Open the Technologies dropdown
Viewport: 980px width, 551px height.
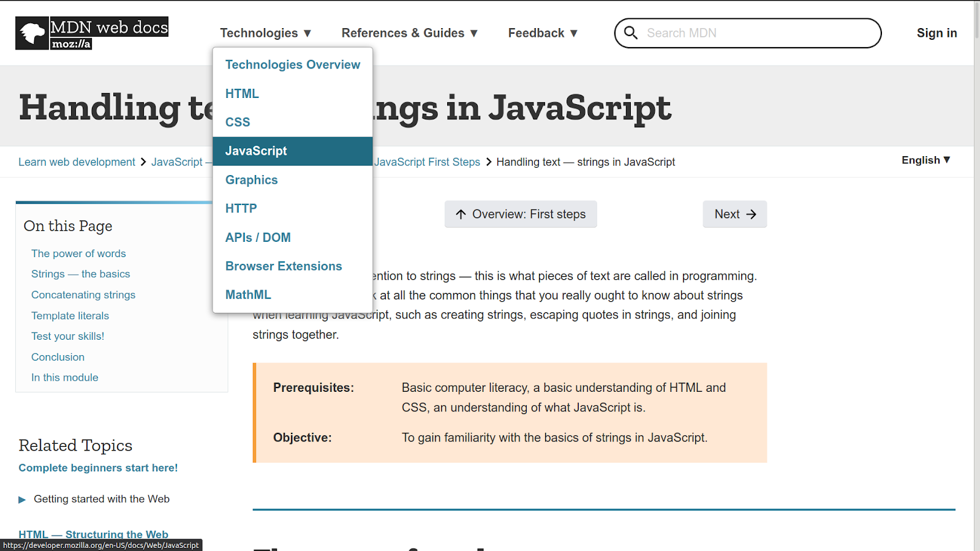(265, 33)
